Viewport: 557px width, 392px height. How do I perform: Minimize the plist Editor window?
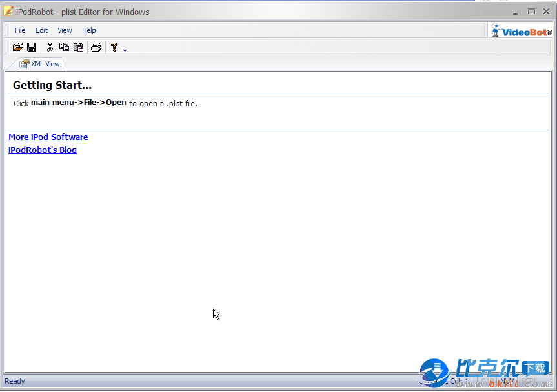tap(516, 12)
